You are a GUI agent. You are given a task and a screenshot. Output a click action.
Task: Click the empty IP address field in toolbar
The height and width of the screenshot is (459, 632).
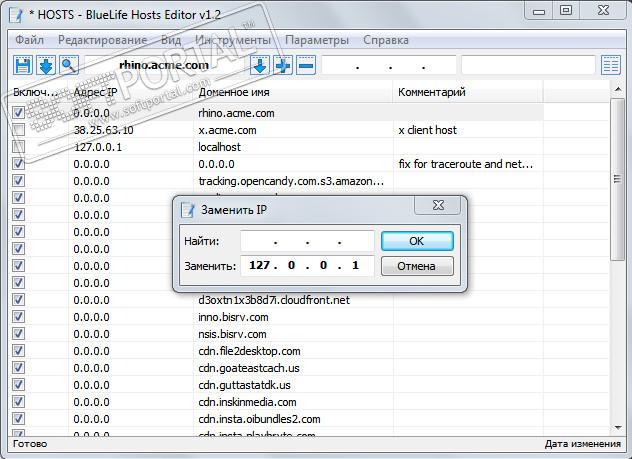pyautogui.click(x=389, y=65)
